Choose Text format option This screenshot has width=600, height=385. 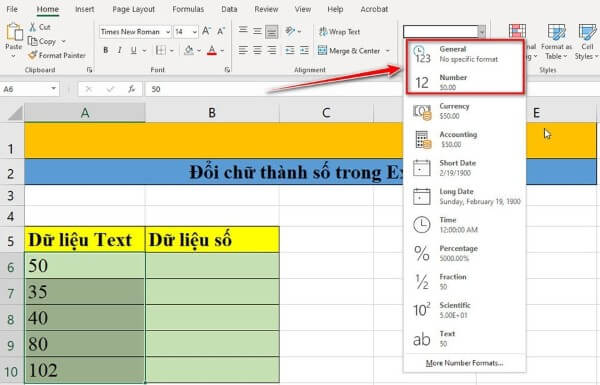pyautogui.click(x=465, y=338)
